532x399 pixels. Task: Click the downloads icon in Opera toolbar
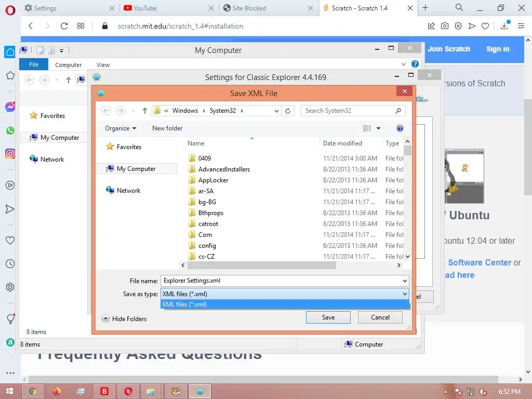[504, 26]
